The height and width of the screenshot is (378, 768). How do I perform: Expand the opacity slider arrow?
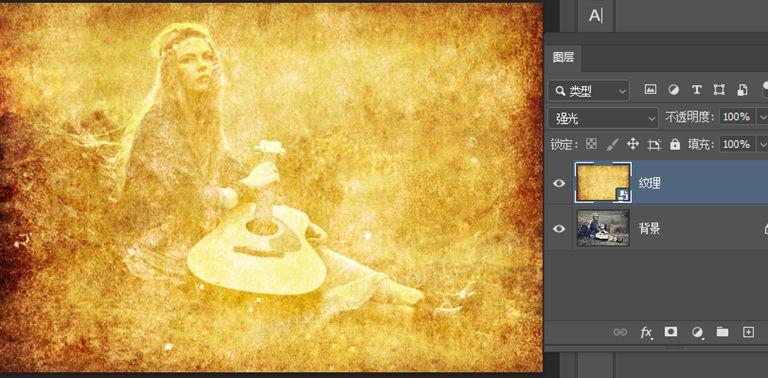pyautogui.click(x=762, y=117)
